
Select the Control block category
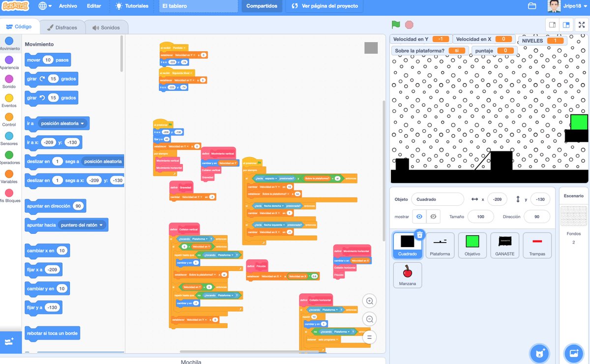[x=9, y=119]
